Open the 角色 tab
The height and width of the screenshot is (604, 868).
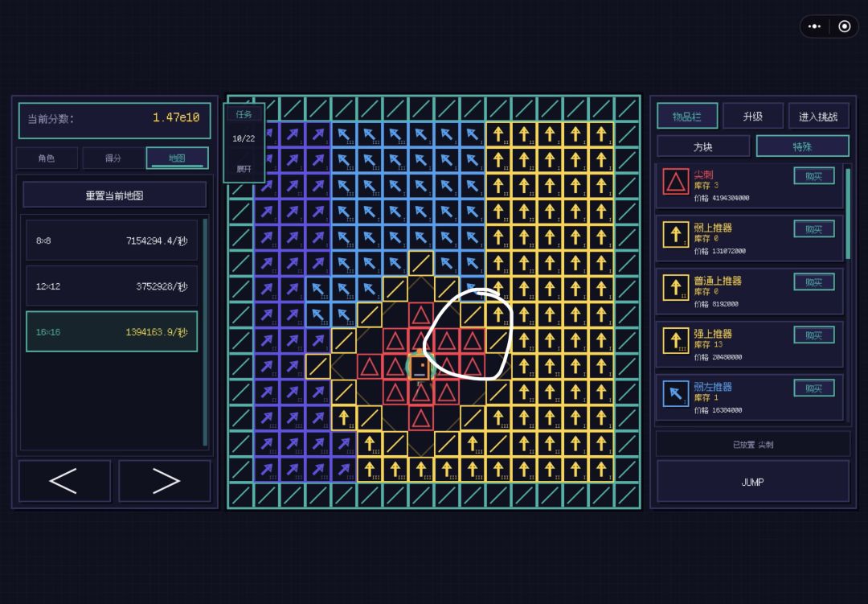click(x=47, y=158)
